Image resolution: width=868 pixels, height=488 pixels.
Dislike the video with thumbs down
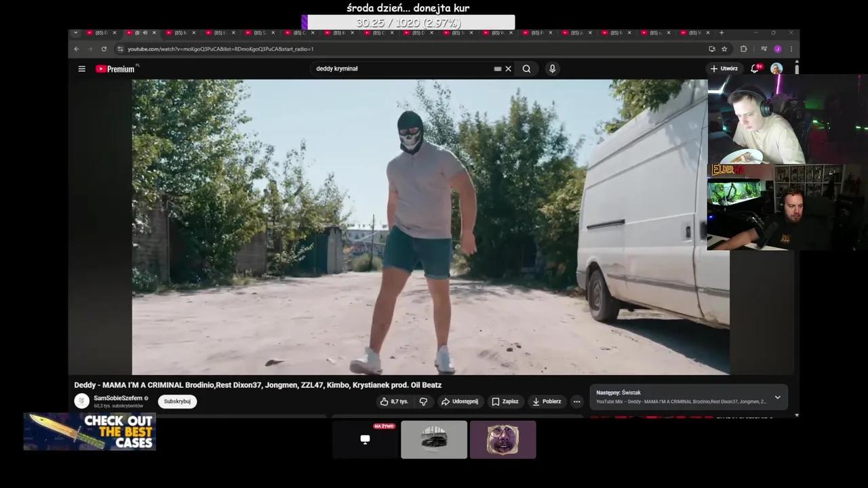point(423,401)
